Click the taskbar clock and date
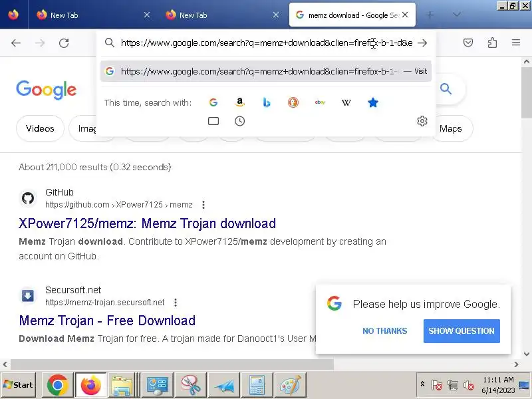The width and height of the screenshot is (532, 399). coord(498,385)
